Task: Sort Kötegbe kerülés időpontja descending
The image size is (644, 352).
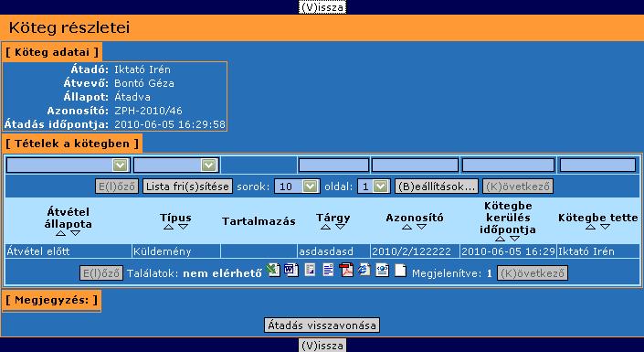Action: click(514, 240)
